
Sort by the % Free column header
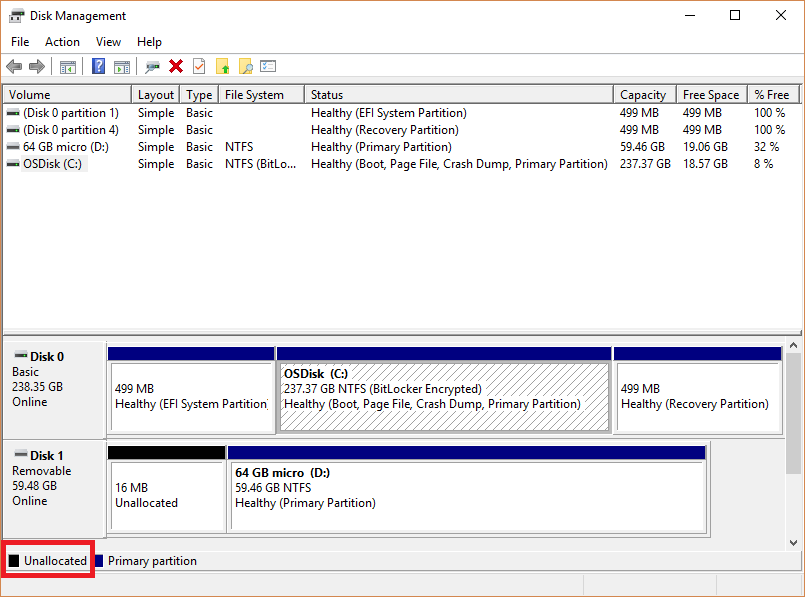pyautogui.click(x=773, y=95)
